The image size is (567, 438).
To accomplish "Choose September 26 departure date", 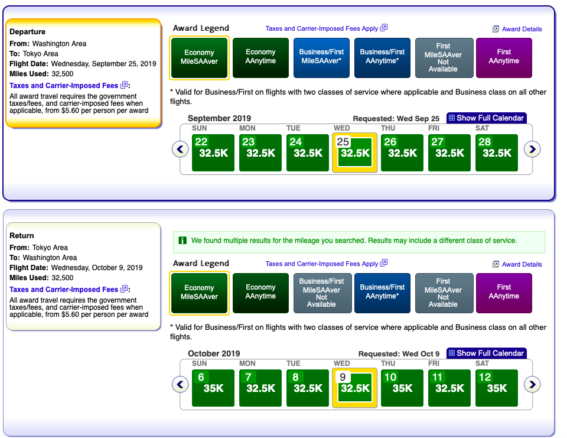I will (402, 153).
